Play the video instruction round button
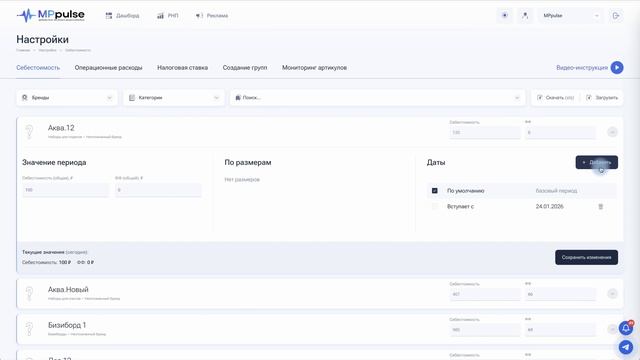This screenshot has height=360, width=640. coord(617,67)
